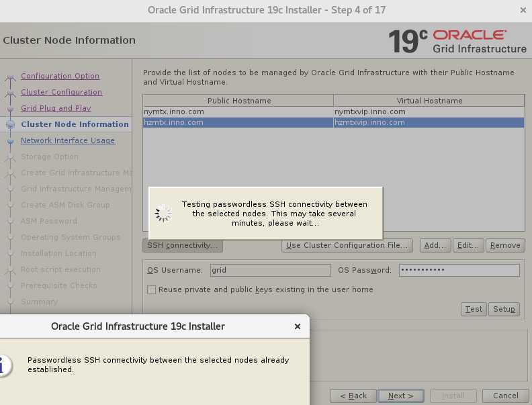
Task: Select the hzmtxvip.inno.com virtual hostname cell
Action: point(429,123)
